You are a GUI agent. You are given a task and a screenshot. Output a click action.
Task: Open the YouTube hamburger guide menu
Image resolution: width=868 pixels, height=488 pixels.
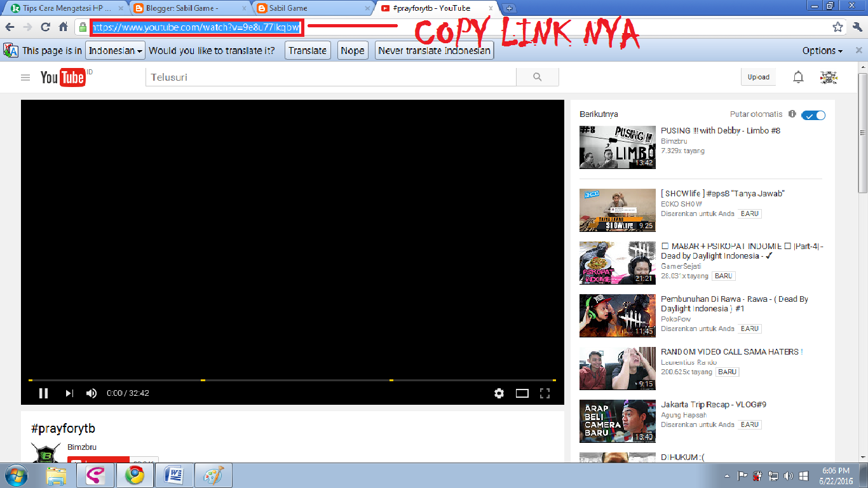click(25, 78)
